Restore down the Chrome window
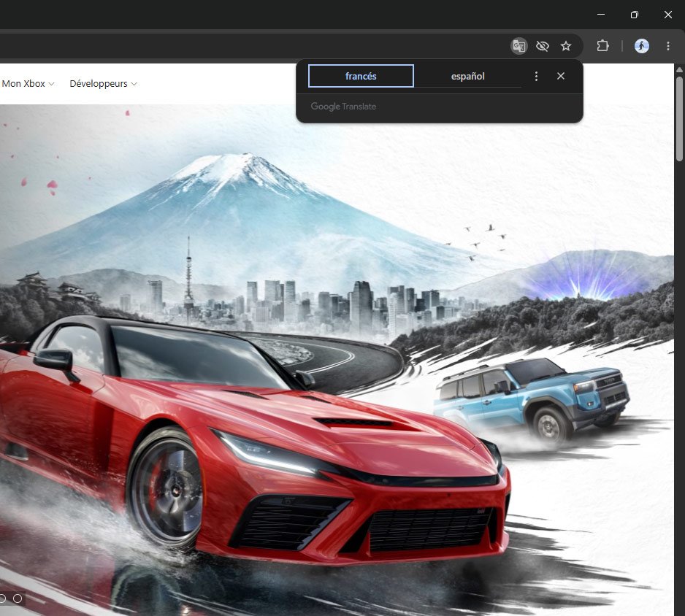Image resolution: width=685 pixels, height=616 pixels. coord(635,15)
